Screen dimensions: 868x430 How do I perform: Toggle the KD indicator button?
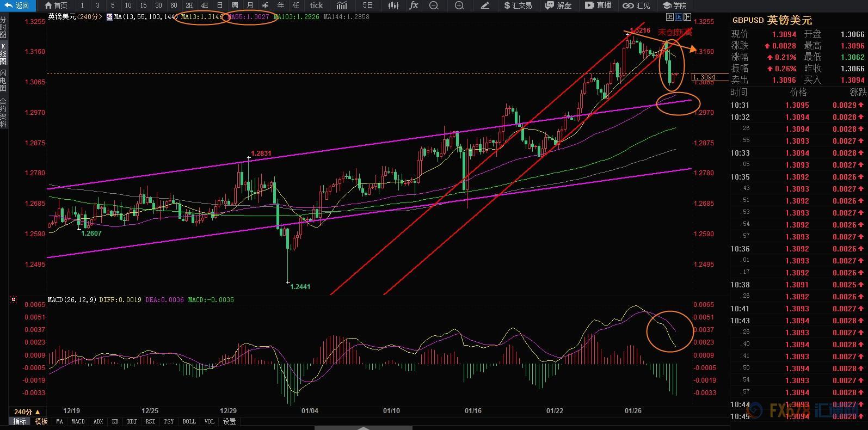click(115, 421)
